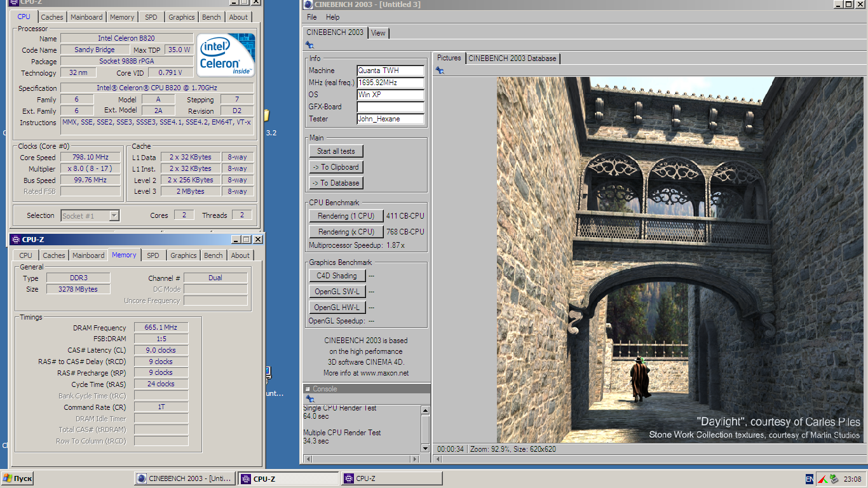Click the Cycle Time value 24 clocks
868x488 pixels.
tap(161, 384)
